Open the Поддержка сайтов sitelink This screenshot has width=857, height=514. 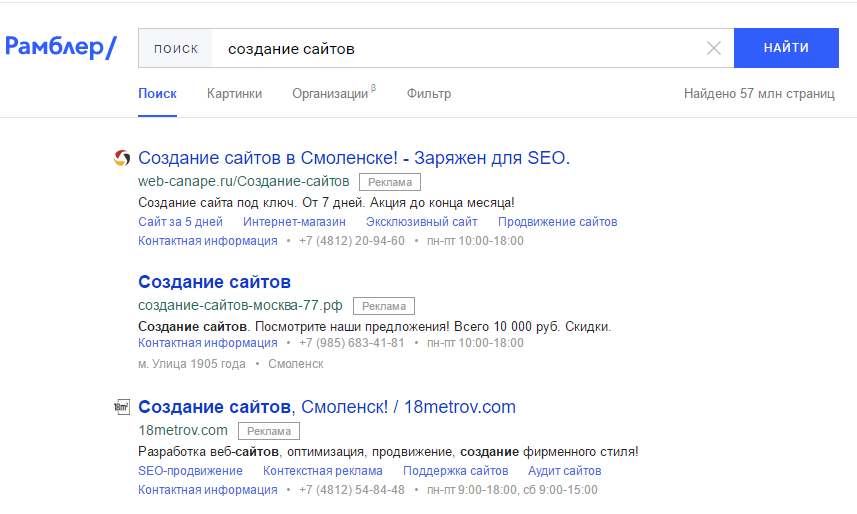(x=455, y=471)
